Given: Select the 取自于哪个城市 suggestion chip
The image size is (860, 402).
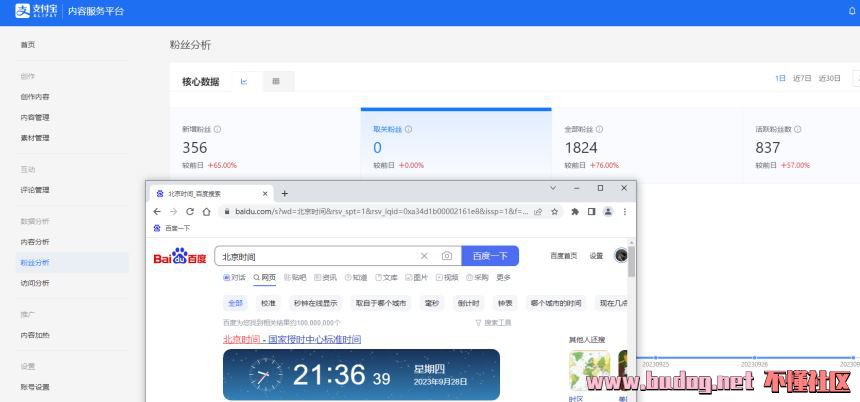Looking at the screenshot, I should [381, 303].
